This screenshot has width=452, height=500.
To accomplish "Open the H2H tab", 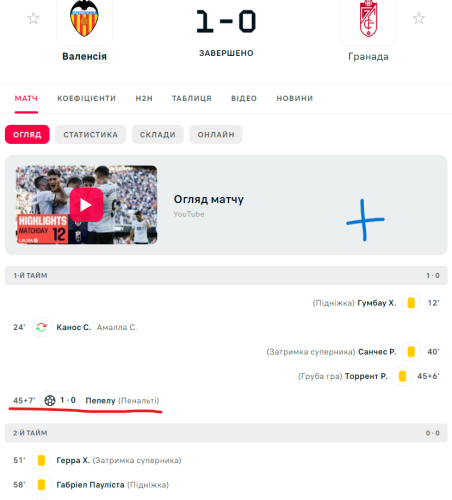I will [x=144, y=98].
